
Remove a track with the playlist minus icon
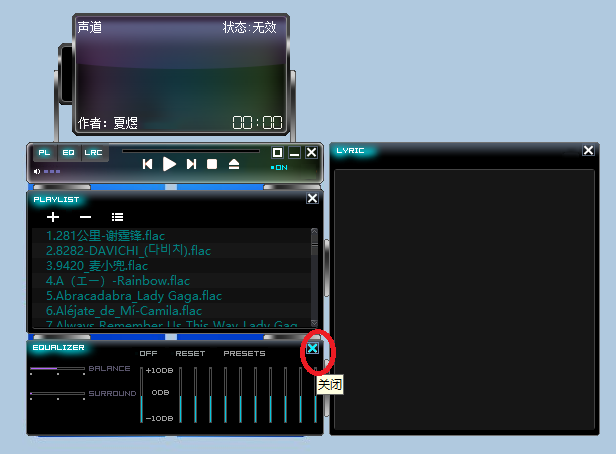85,217
